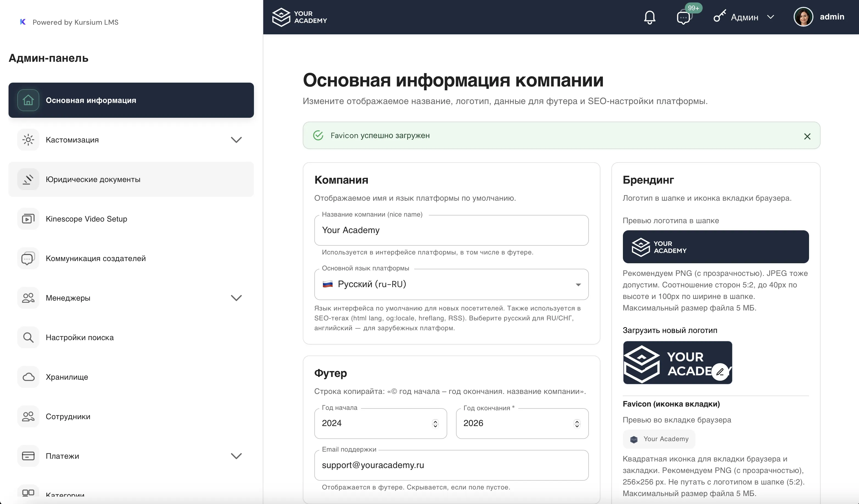
Task: Select Основная информация menu item
Action: (131, 100)
